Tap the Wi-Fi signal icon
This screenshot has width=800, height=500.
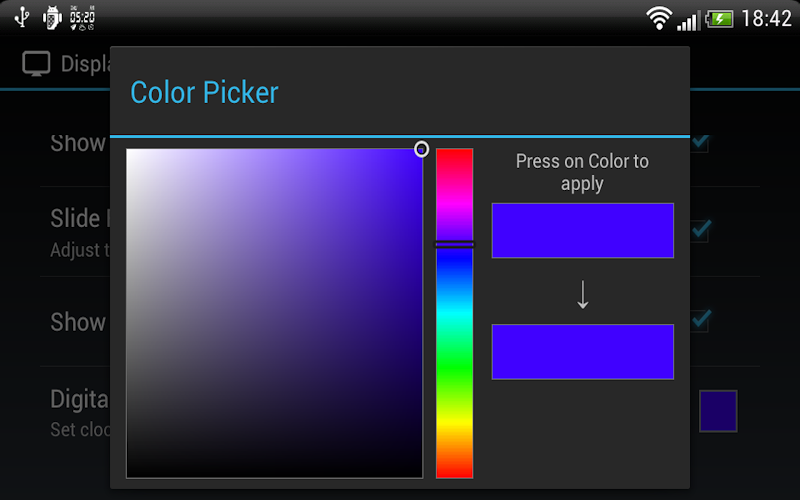pos(658,18)
